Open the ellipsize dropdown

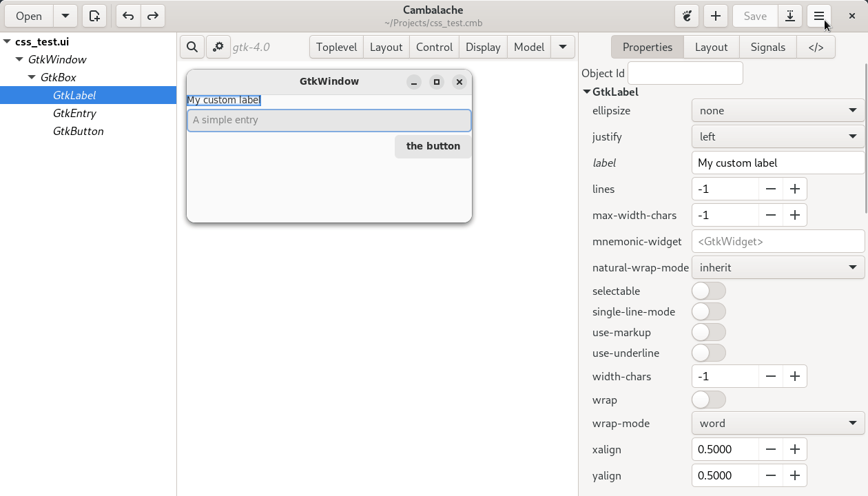click(x=778, y=110)
